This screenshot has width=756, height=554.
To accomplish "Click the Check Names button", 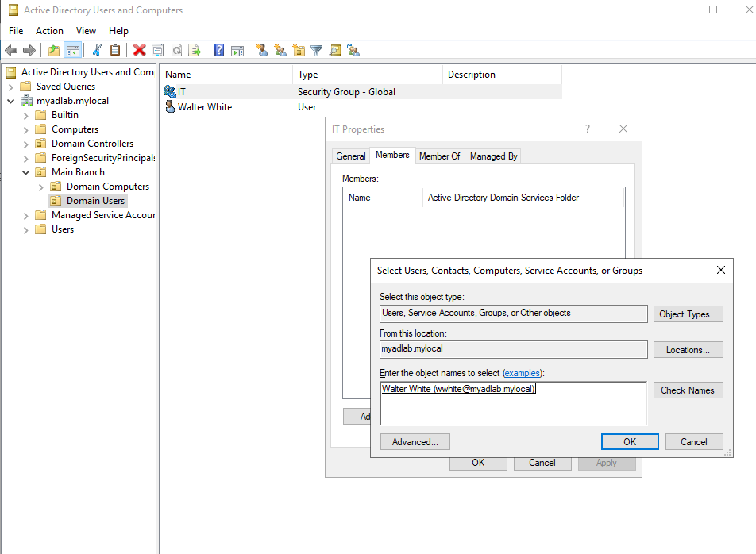I will 688,390.
